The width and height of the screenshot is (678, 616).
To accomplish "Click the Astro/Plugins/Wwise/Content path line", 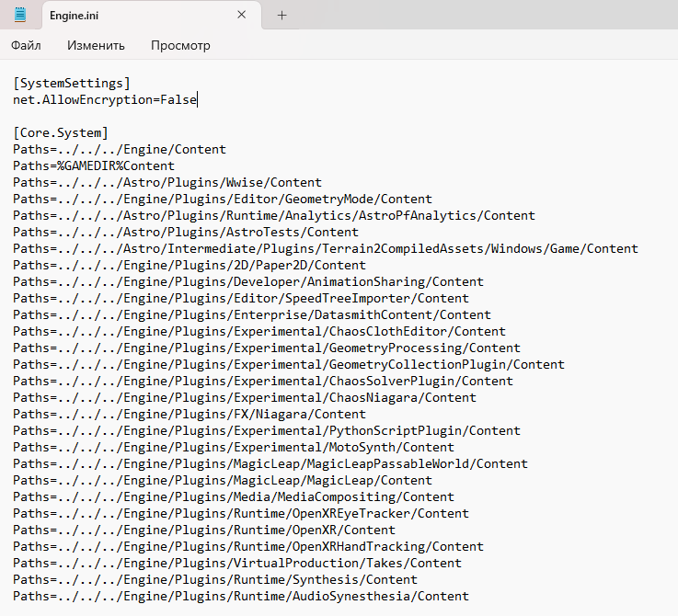I will pos(167,182).
